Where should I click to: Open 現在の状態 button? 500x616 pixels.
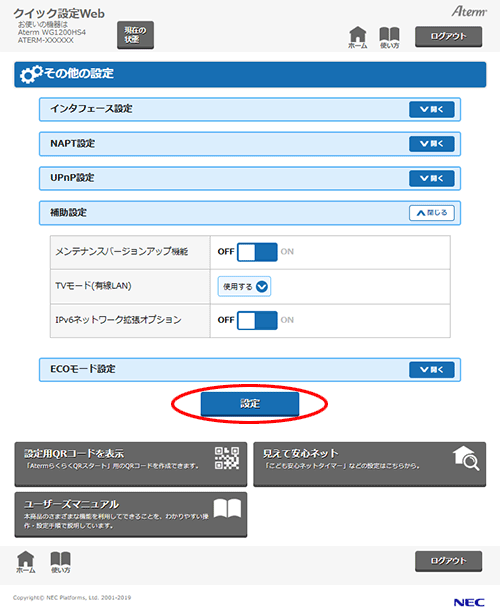coord(136,35)
